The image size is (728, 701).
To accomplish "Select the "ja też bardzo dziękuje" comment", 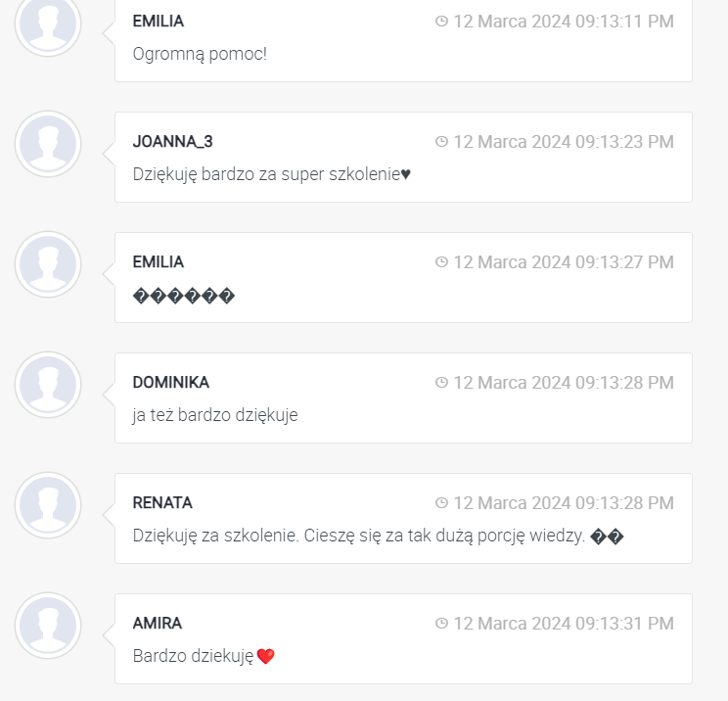I will [215, 415].
